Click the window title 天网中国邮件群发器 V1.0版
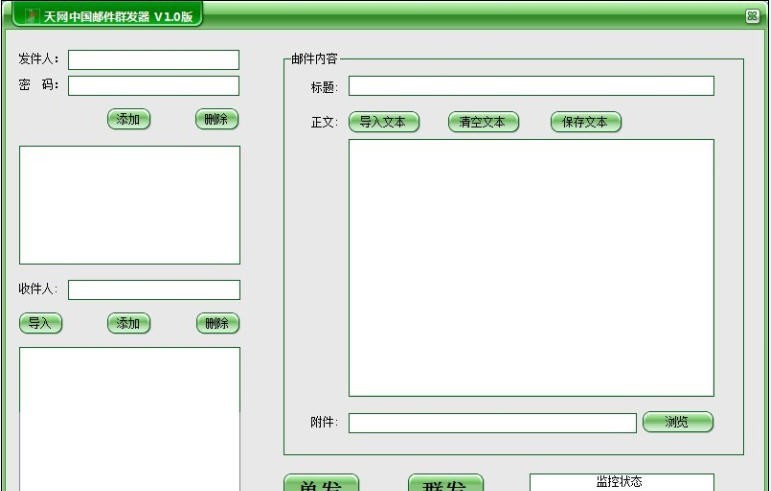 click(x=118, y=17)
